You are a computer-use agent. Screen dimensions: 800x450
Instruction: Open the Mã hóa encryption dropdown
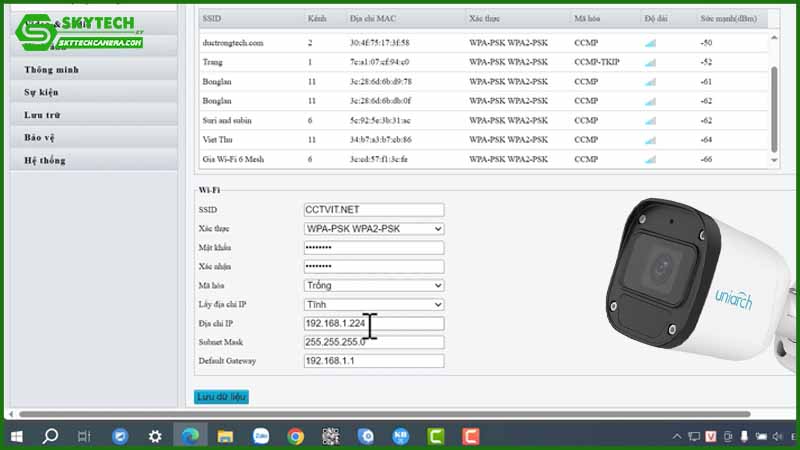(x=373, y=285)
